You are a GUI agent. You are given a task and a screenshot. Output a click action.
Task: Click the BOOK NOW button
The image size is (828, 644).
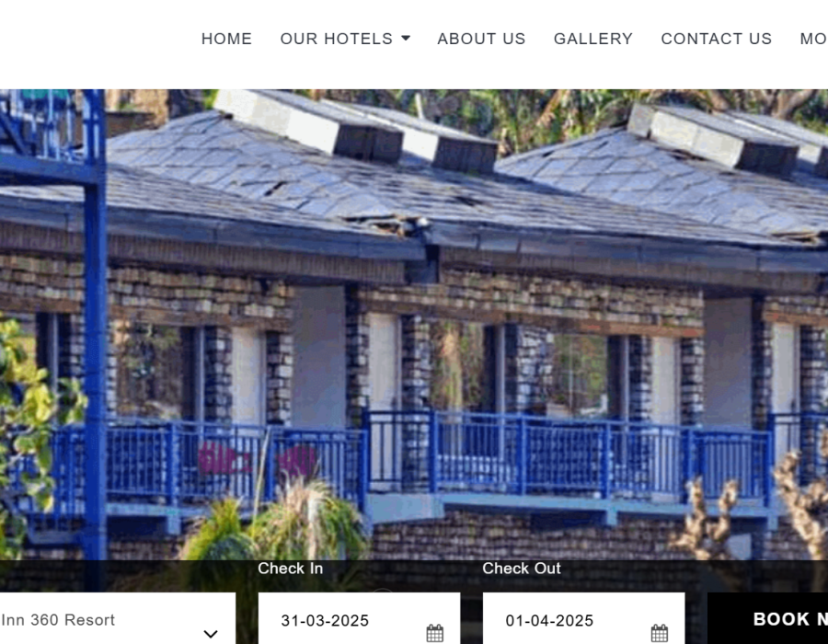click(768, 618)
